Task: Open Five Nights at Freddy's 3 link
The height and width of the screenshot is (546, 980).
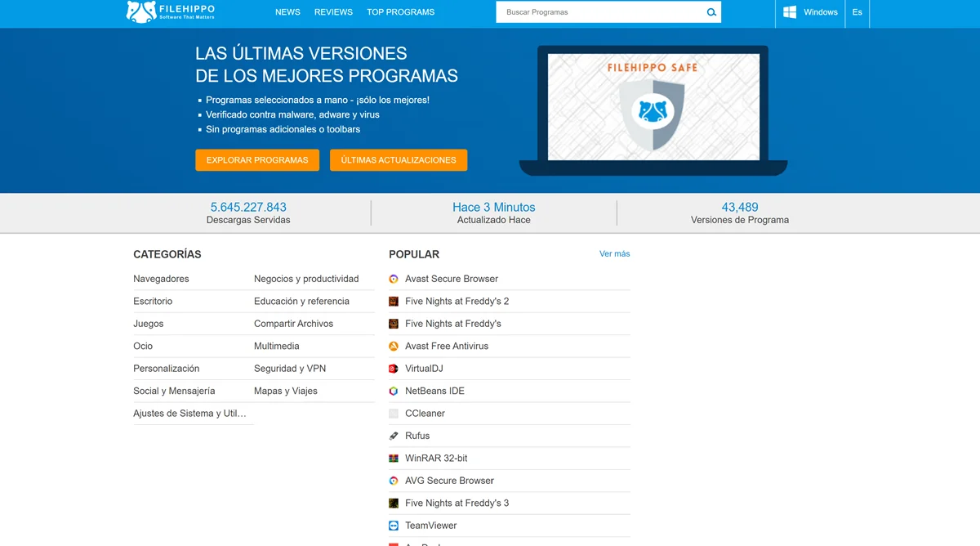Action: tap(457, 503)
